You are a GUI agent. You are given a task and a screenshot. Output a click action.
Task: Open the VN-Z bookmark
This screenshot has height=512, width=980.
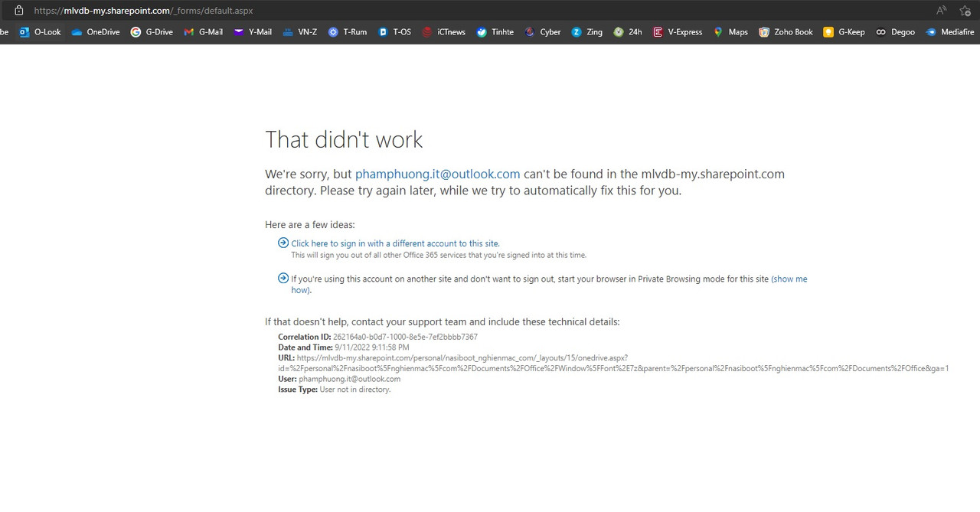point(300,32)
